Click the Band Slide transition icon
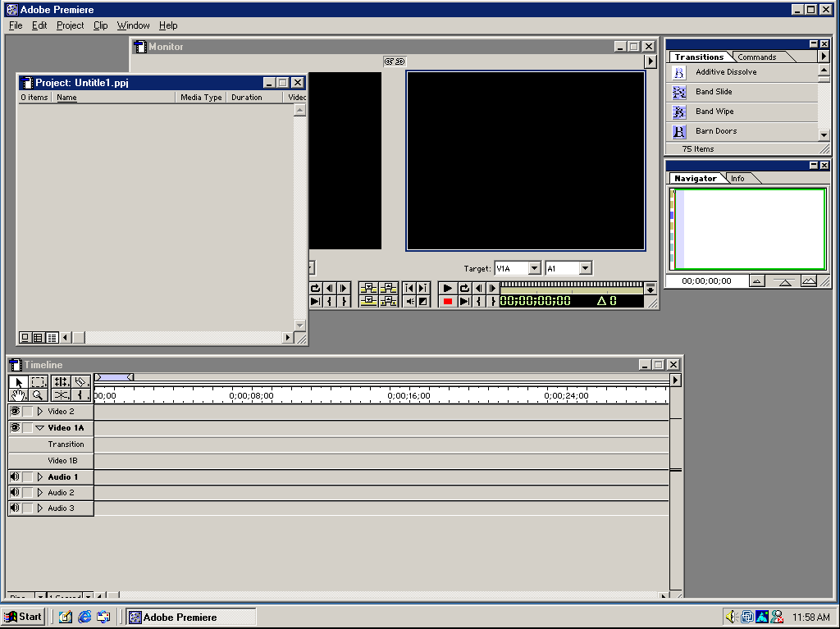The image size is (840, 629). click(679, 92)
